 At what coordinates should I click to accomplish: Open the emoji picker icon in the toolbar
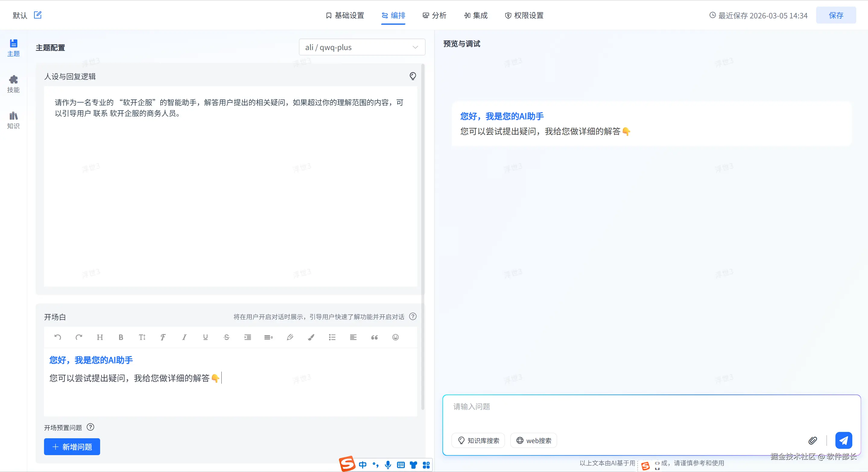tap(395, 337)
